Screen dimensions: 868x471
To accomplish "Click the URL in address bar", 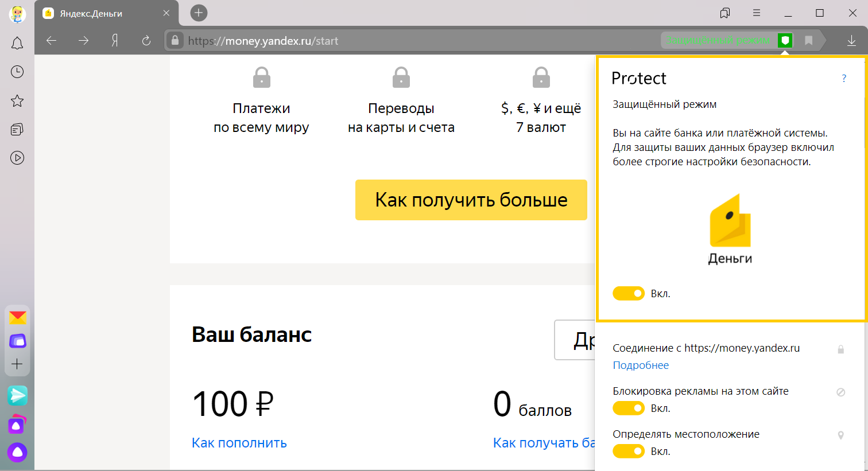I will coord(263,41).
